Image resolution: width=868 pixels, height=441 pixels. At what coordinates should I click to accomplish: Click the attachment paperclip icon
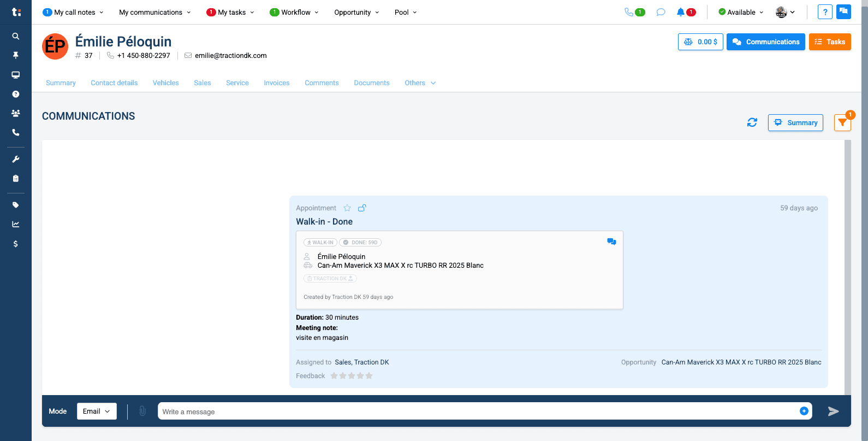(142, 411)
